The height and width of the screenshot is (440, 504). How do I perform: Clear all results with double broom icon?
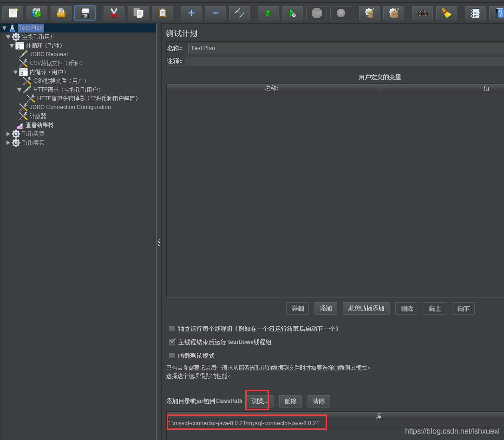[x=394, y=13]
